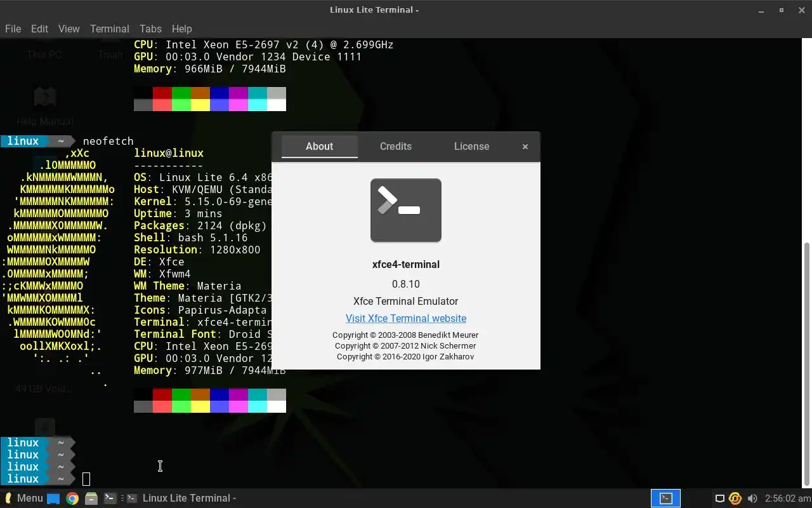
Task: Click the Packages: 2124 (dpkg) line
Action: (200, 225)
